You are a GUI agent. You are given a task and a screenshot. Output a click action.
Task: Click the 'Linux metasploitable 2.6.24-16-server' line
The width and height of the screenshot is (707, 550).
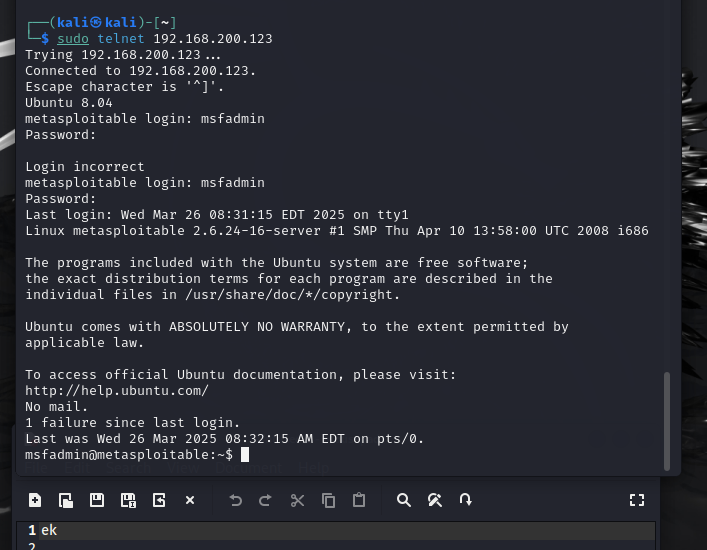337,231
